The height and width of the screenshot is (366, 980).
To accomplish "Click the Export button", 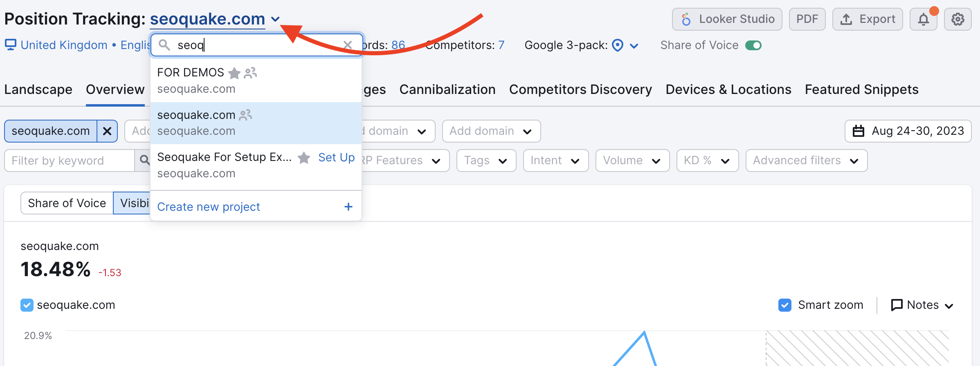I will 868,19.
